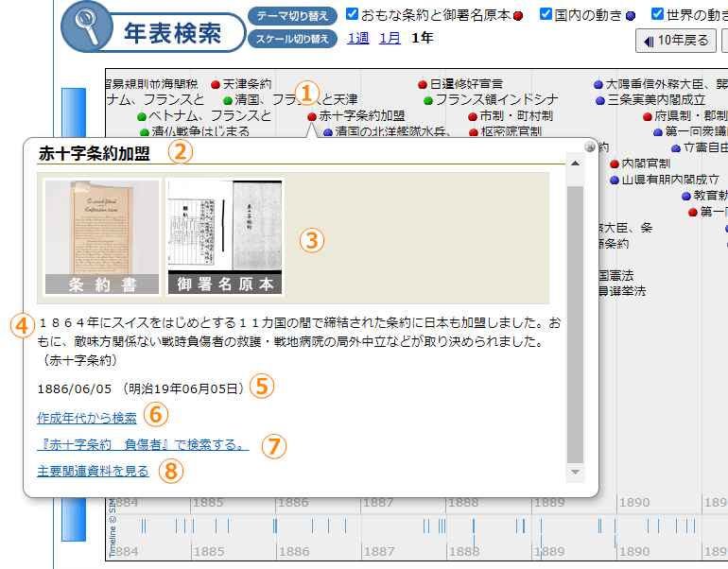728x569 pixels.
Task: Open the 主要関連資料を見る link
Action: point(92,470)
